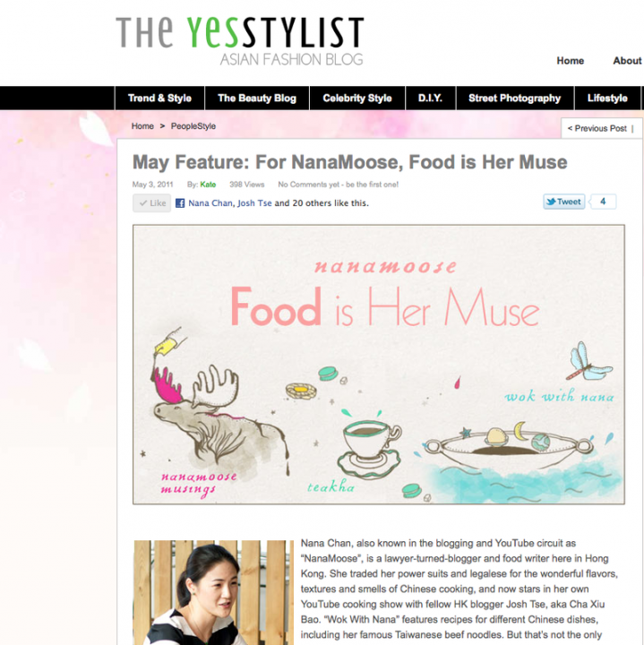Click The YesStylist logo
The width and height of the screenshot is (644, 645).
(x=240, y=41)
